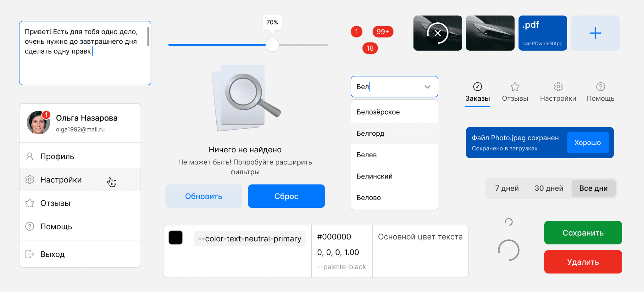Click the cancel upload X icon on thumbnail

point(437,33)
